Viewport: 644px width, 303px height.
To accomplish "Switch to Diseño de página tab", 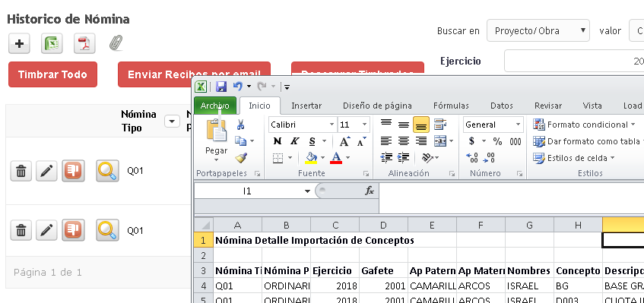I will point(377,106).
